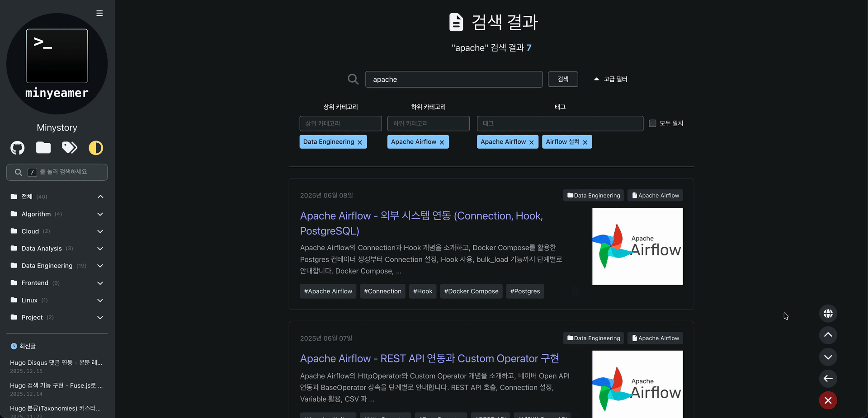Remove the Data Engineering filter chip
Image resolution: width=868 pixels, height=418 pixels.
pos(360,142)
